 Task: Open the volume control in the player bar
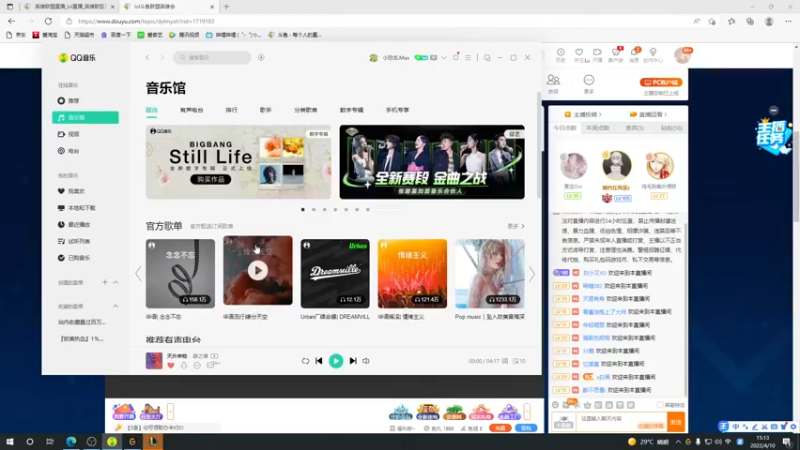point(366,361)
